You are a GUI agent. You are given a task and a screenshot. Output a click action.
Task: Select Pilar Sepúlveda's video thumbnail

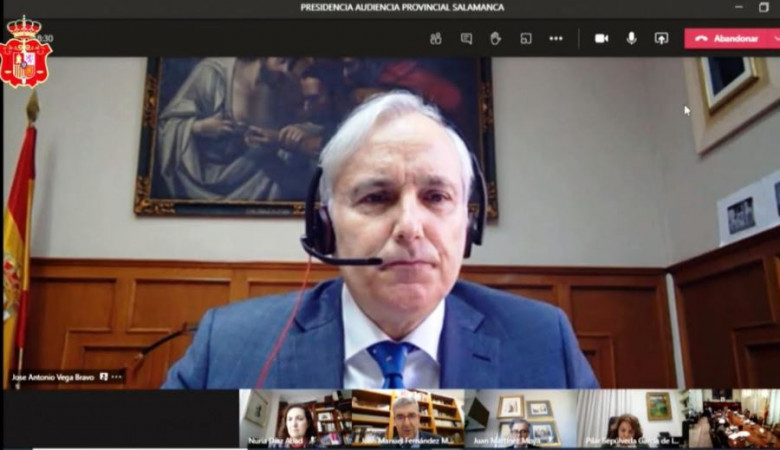[x=632, y=418]
